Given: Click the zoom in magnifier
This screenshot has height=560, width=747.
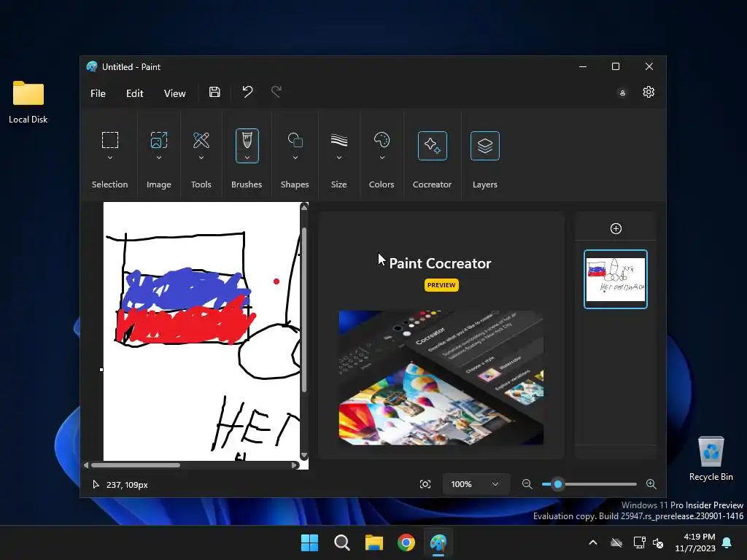Looking at the screenshot, I should click(x=651, y=484).
